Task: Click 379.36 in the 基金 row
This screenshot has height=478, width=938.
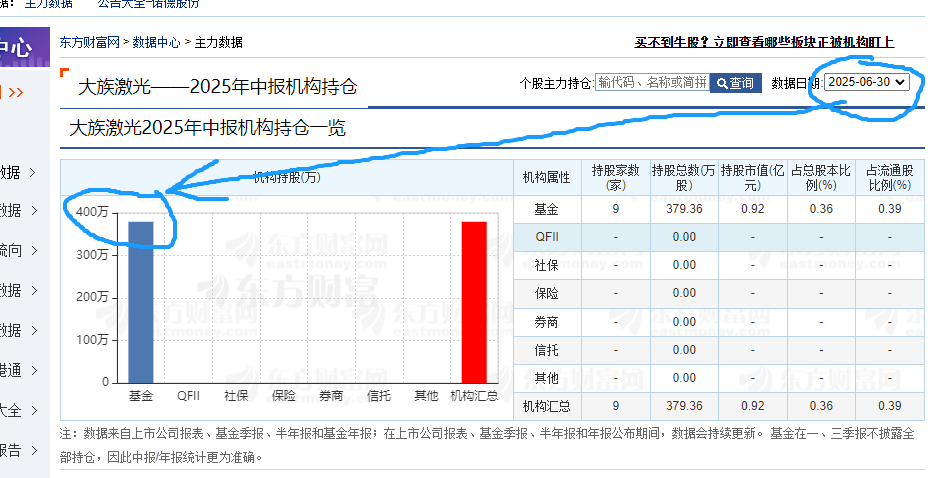Action: pyautogui.click(x=684, y=209)
